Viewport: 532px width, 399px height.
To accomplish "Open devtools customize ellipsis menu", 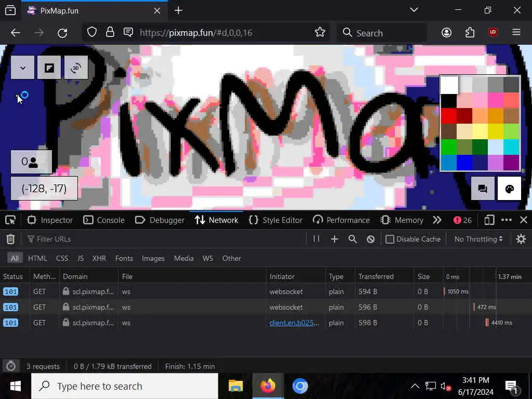I will pyautogui.click(x=506, y=220).
